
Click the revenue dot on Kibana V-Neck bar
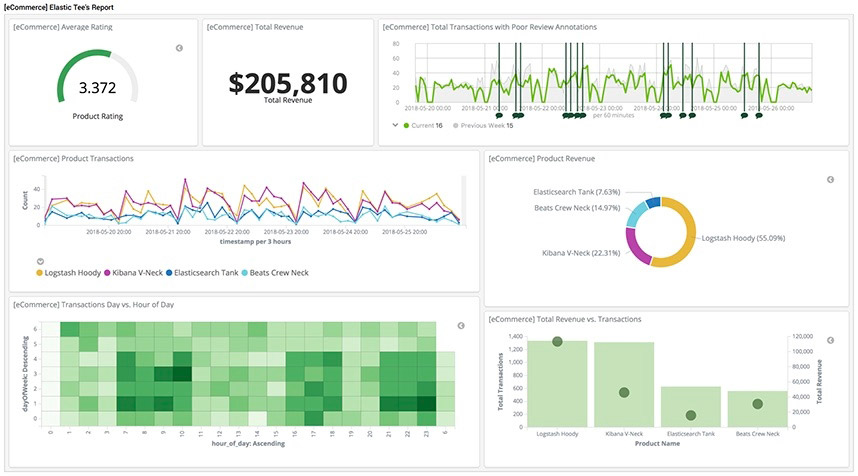(x=624, y=392)
